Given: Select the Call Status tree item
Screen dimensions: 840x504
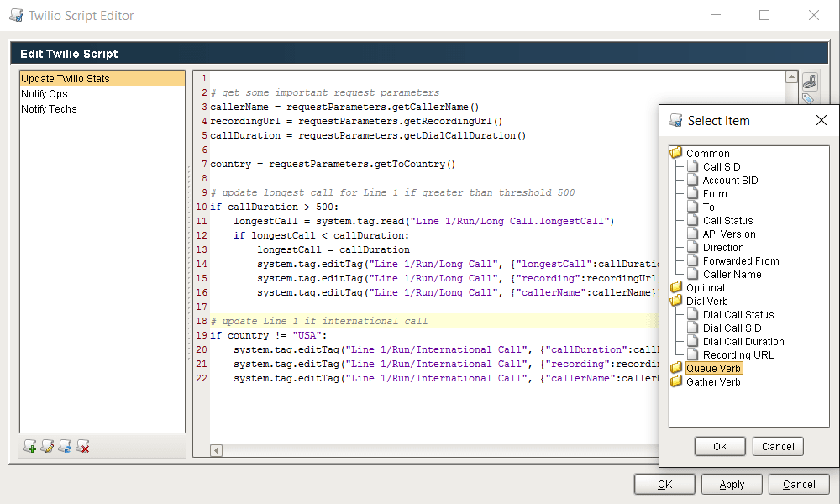Looking at the screenshot, I should (727, 220).
